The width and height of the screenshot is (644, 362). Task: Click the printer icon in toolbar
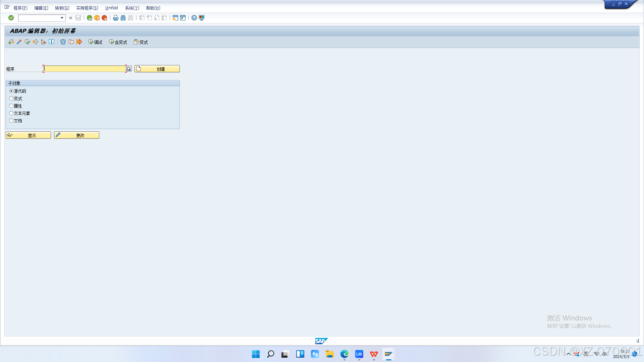pos(116,18)
